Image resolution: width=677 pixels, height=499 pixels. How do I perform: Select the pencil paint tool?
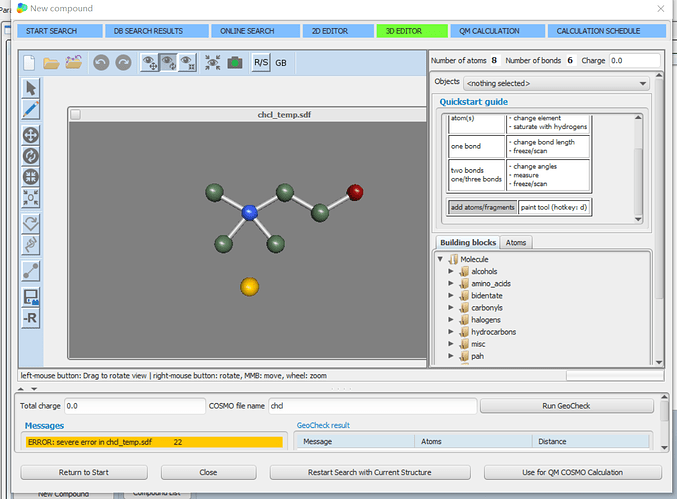[30, 109]
